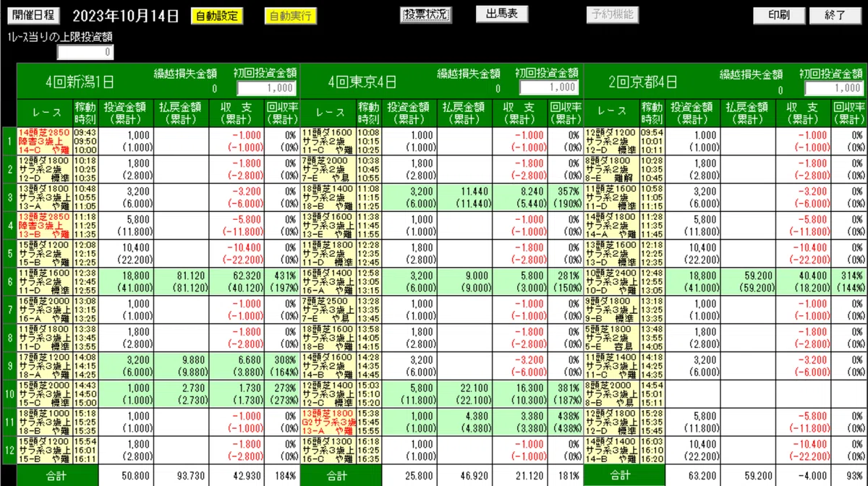
Task: Start 自動実行 with the yellow button
Action: [290, 16]
